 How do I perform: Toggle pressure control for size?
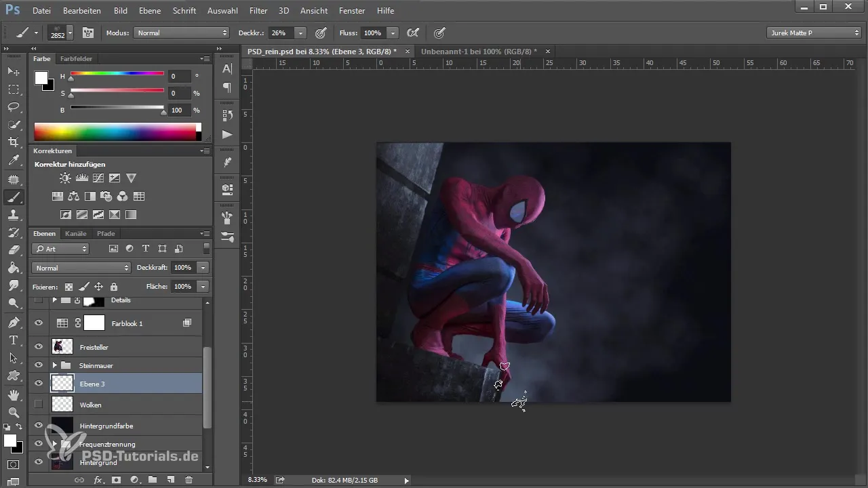click(x=439, y=33)
